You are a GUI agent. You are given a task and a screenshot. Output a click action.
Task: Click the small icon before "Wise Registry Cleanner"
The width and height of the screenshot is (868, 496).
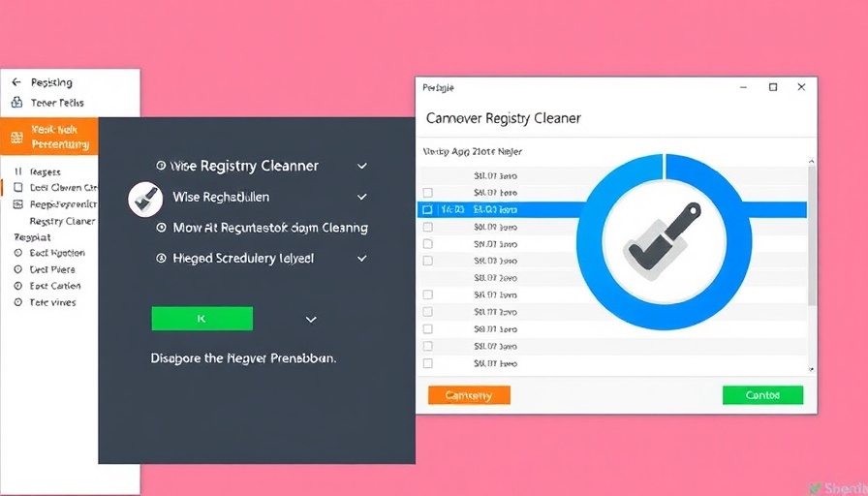161,166
